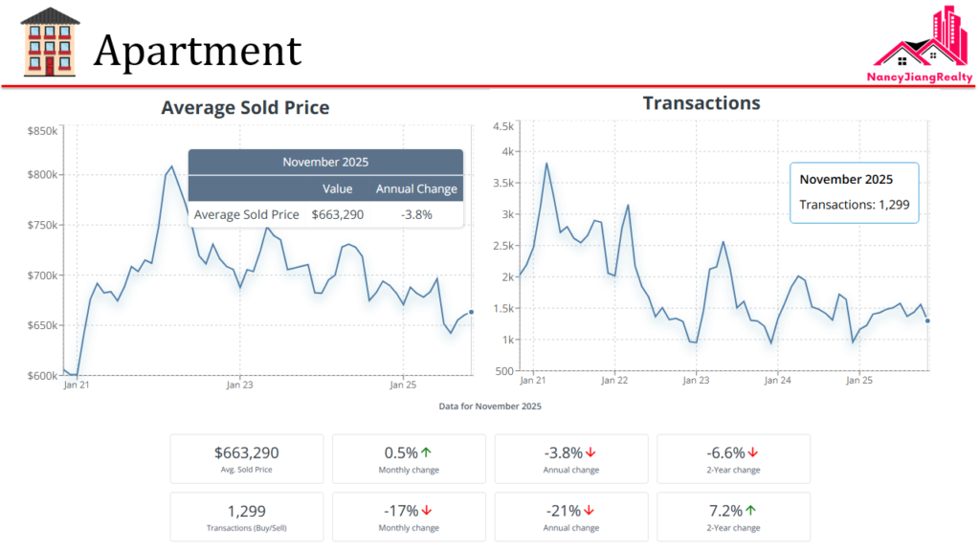Click the Data for November 2025 caption
Image resolution: width=980 pixels, height=551 pixels.
pyautogui.click(x=490, y=407)
